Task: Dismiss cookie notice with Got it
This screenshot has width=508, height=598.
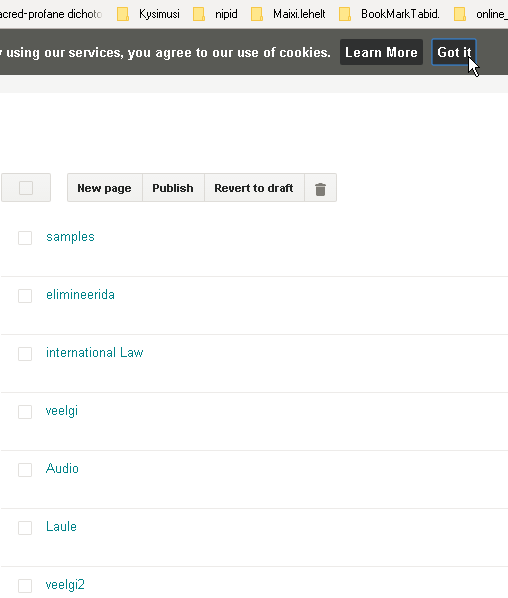Action: pos(454,52)
